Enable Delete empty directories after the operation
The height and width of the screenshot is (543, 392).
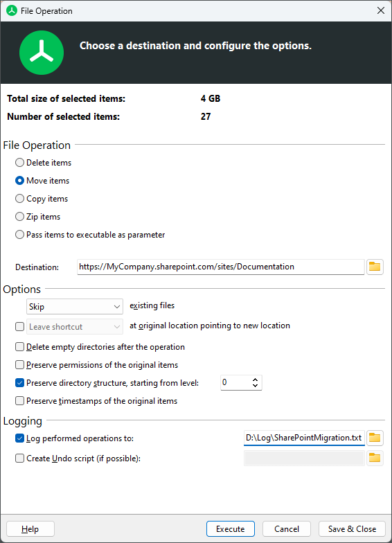(19, 346)
